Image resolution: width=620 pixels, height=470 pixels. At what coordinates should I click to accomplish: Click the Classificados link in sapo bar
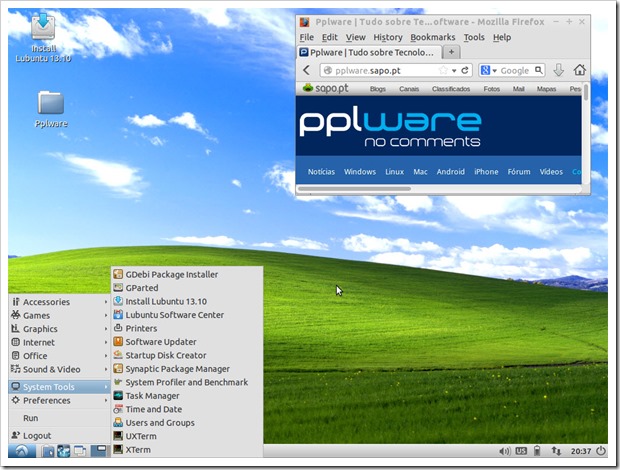(x=451, y=89)
